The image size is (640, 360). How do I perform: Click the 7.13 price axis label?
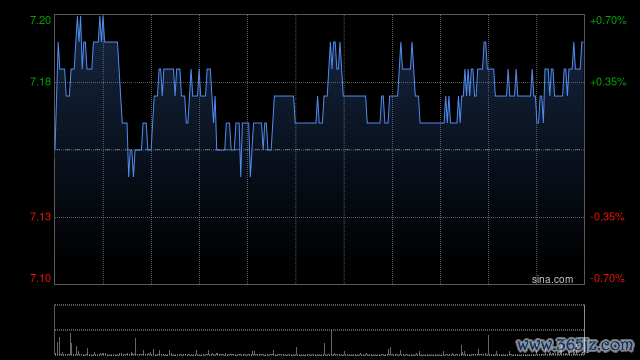click(40, 217)
